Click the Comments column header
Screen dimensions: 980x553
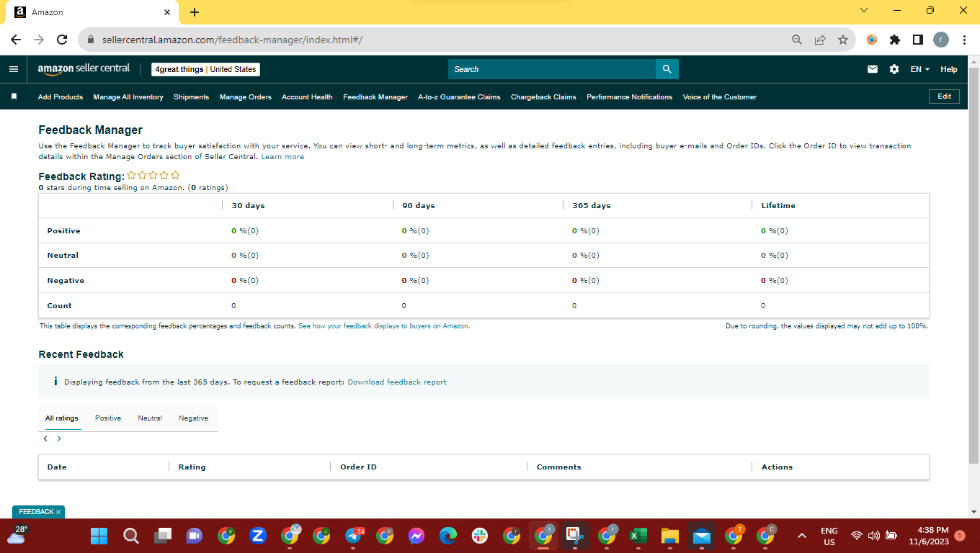(558, 467)
